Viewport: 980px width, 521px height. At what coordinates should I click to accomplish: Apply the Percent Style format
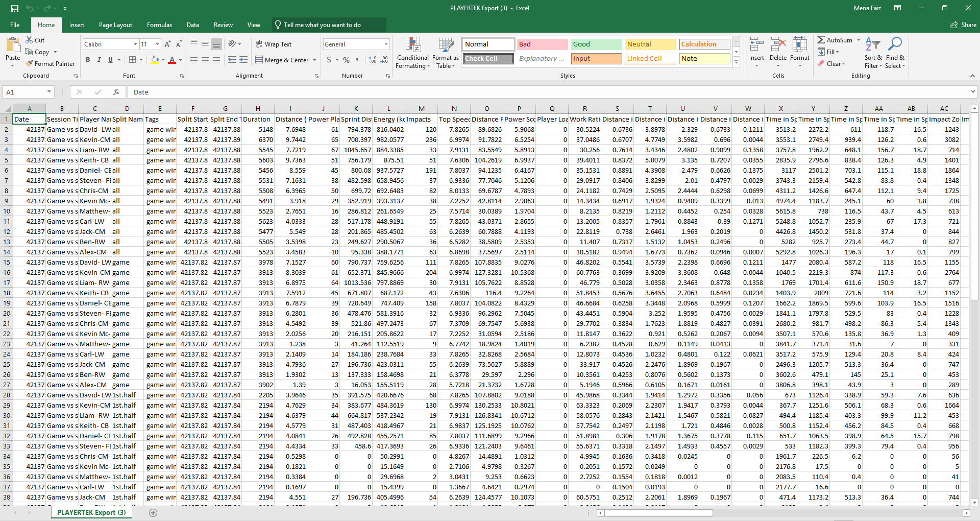(x=346, y=60)
